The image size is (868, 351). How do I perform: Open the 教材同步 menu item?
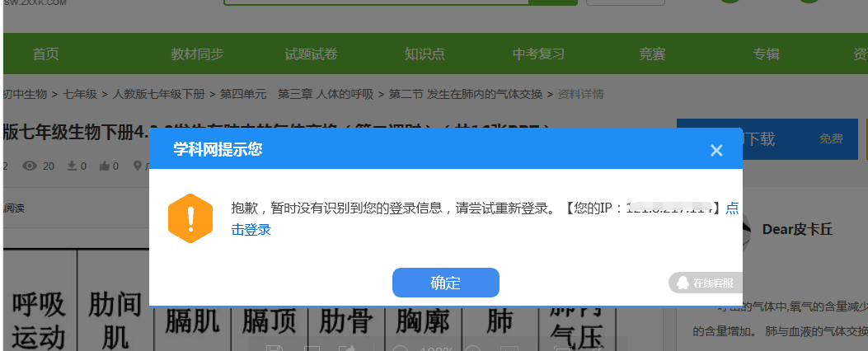197,54
